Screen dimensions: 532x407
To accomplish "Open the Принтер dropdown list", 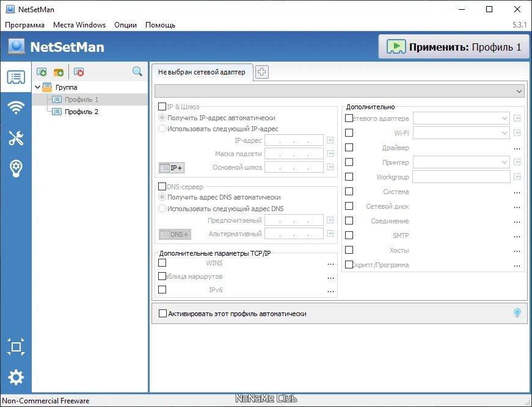I will [461, 162].
